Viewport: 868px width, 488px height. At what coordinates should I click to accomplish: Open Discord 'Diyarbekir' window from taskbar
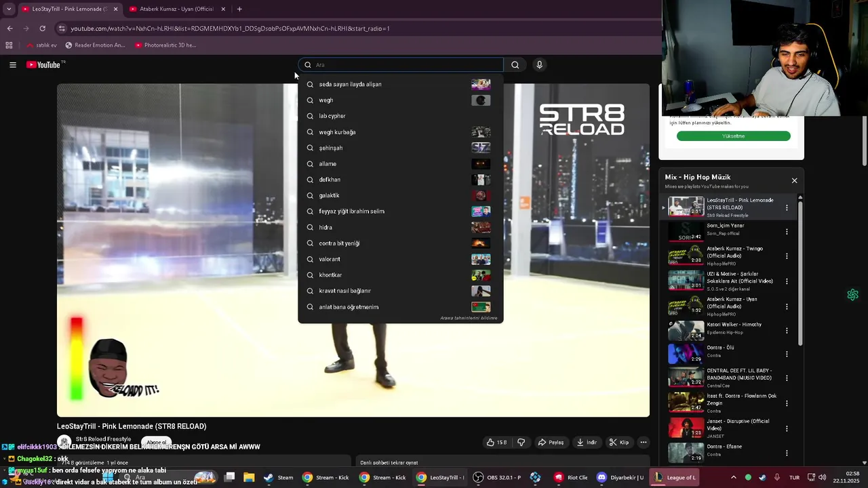(619, 477)
